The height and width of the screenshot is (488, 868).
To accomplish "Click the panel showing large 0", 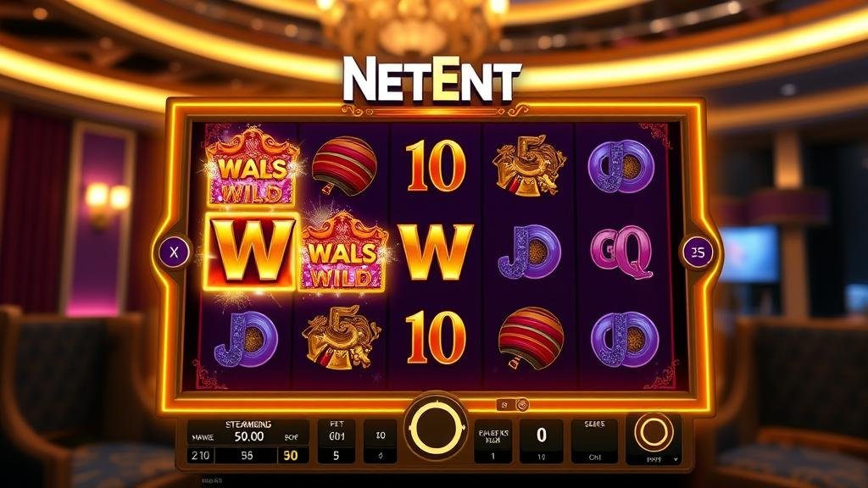I will [x=541, y=441].
